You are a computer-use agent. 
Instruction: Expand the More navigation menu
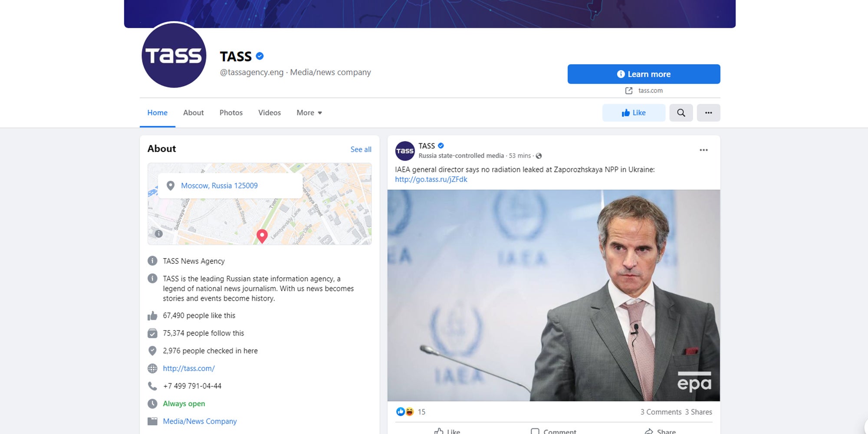pos(309,112)
